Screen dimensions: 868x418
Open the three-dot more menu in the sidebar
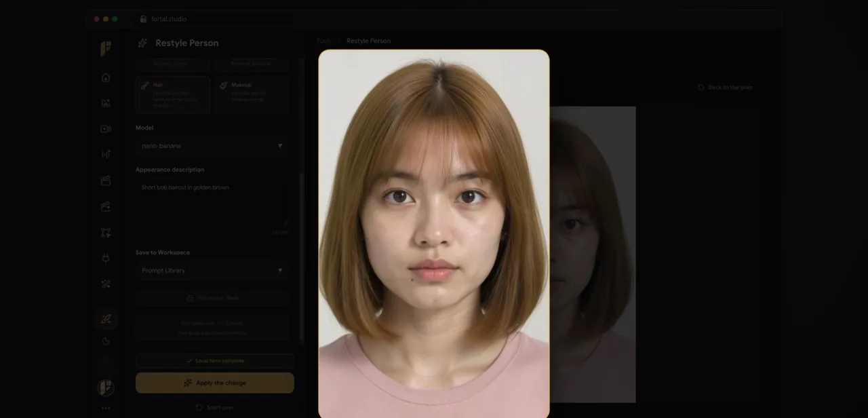pyautogui.click(x=106, y=408)
